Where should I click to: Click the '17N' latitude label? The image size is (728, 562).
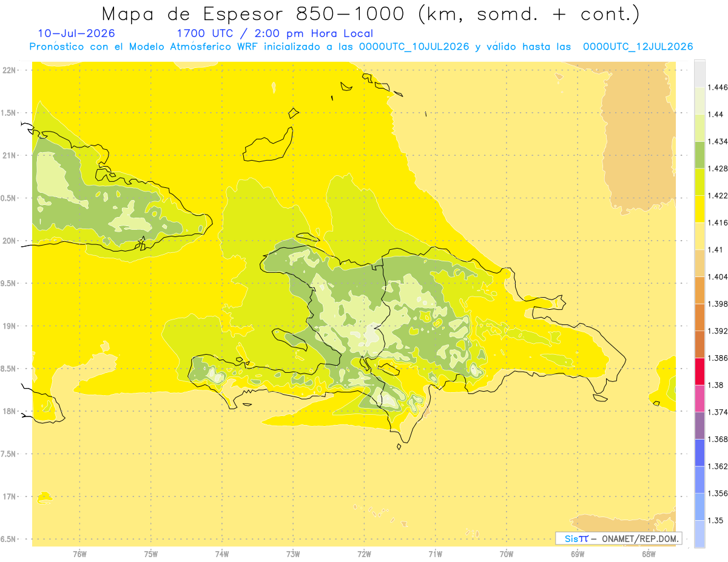point(10,497)
